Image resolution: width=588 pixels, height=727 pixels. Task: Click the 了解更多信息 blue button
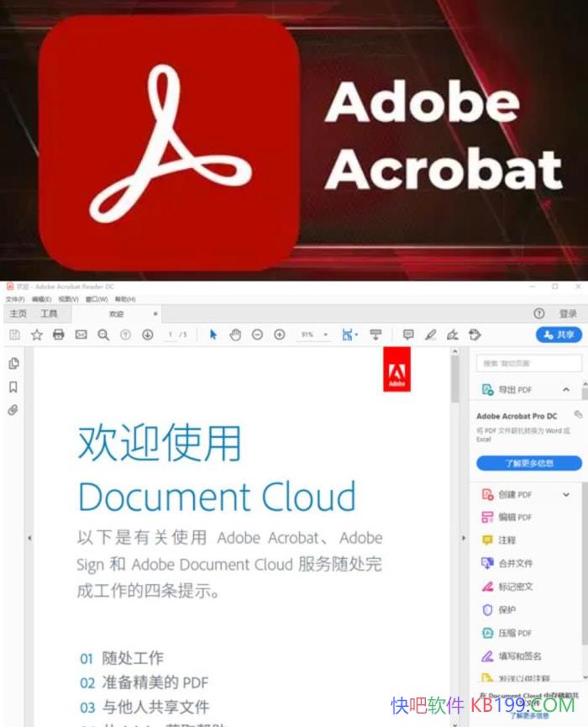tap(528, 463)
